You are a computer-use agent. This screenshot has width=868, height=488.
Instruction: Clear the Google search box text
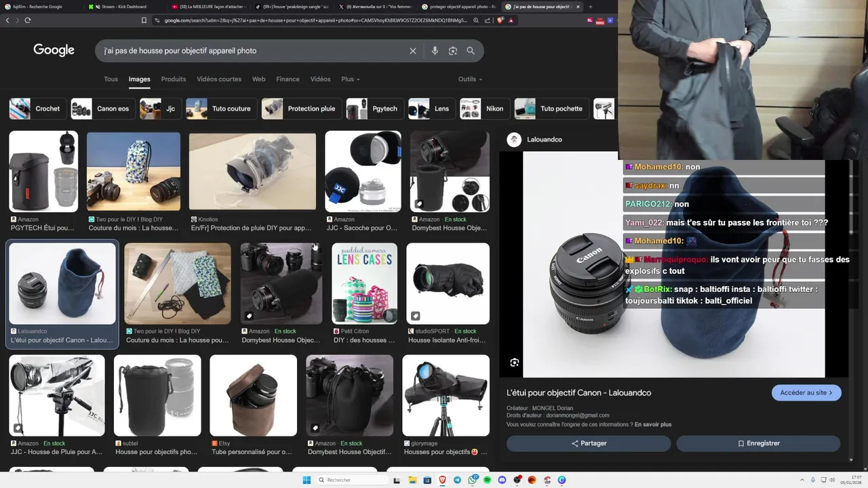click(412, 51)
